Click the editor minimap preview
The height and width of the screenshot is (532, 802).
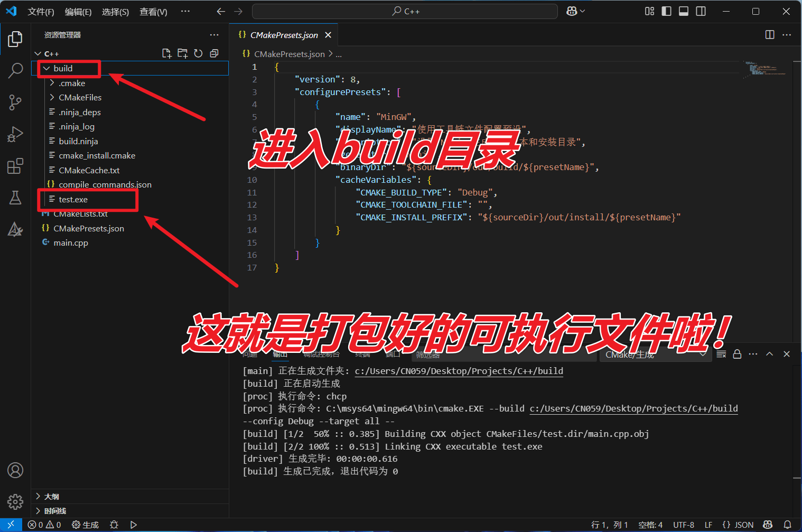coord(766,69)
